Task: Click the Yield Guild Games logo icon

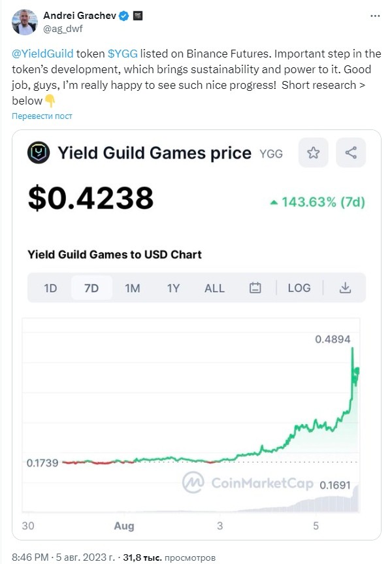Action: 39,152
